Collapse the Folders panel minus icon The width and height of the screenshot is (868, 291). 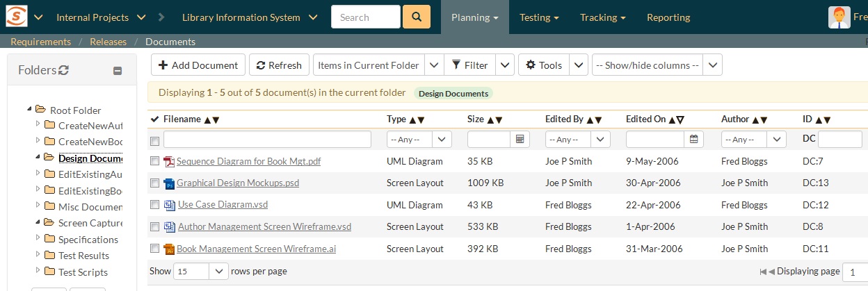(118, 70)
